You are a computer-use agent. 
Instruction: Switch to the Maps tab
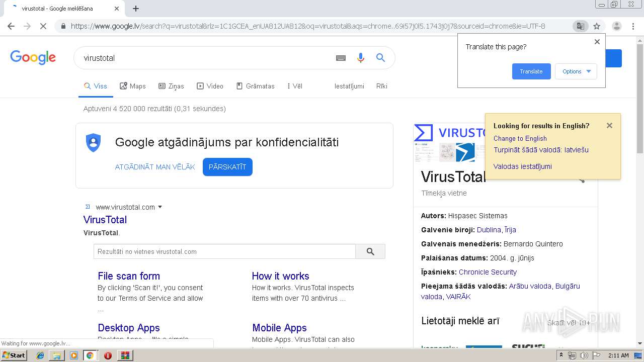pos(133,86)
